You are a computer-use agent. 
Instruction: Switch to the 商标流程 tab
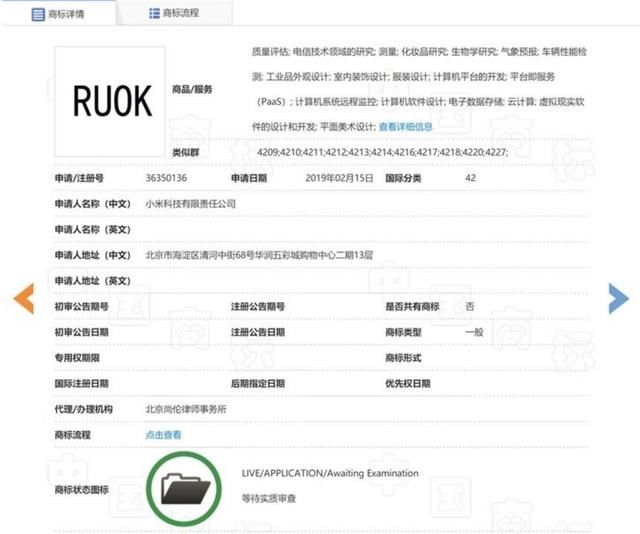pos(175,13)
